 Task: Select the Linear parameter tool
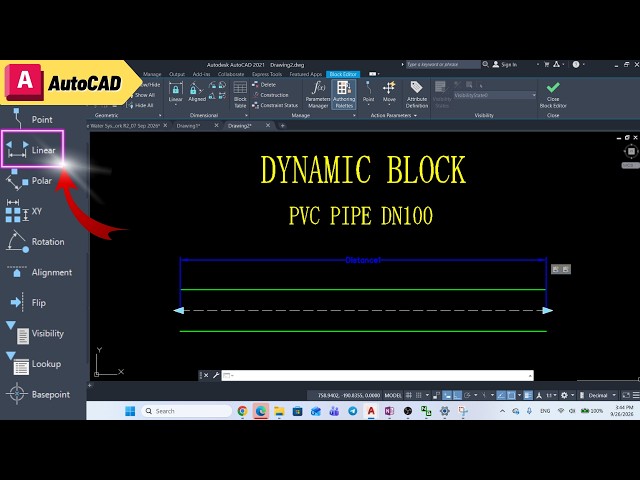[32, 149]
